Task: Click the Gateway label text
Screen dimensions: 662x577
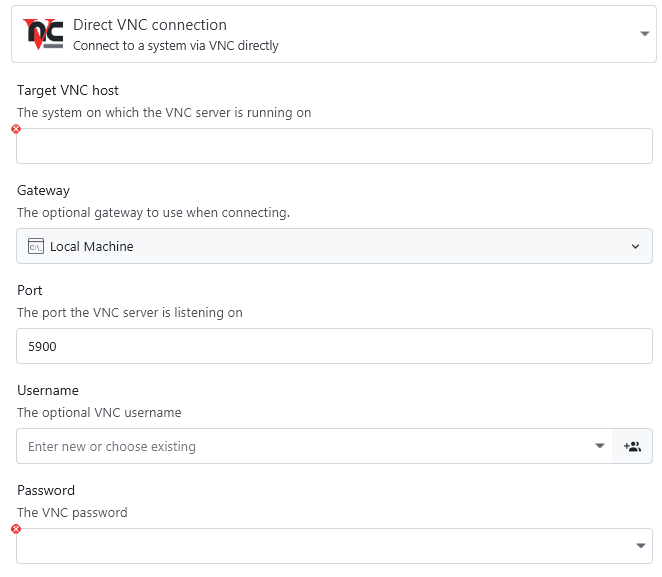Action: pos(44,191)
